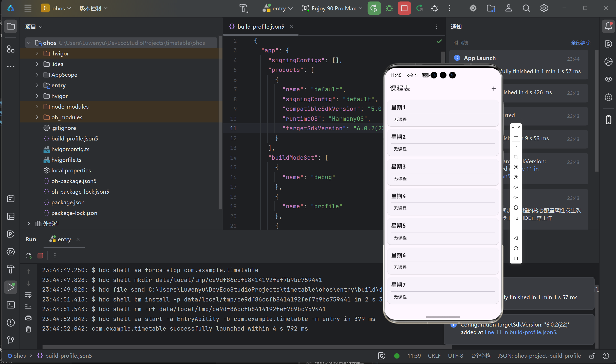
Task: Collapse the ohos root folder
Action: pyautogui.click(x=29, y=43)
